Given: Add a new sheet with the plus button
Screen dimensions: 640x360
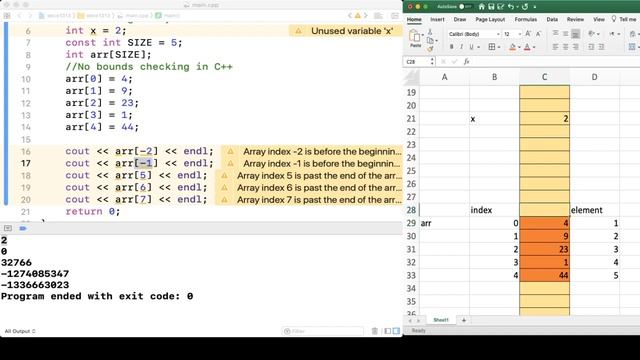Looking at the screenshot, I should pyautogui.click(x=464, y=320).
